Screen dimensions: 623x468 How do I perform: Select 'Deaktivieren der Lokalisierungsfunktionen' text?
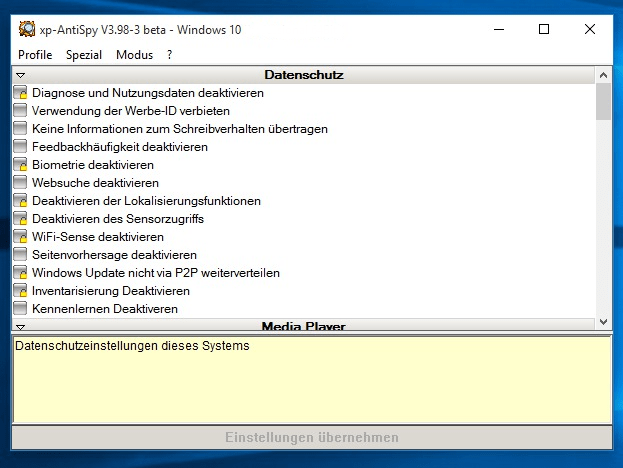click(x=146, y=201)
